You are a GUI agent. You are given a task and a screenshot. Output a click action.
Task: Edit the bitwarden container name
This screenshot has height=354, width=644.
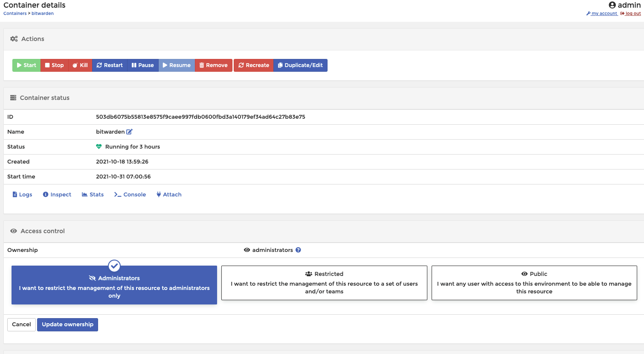tap(129, 132)
